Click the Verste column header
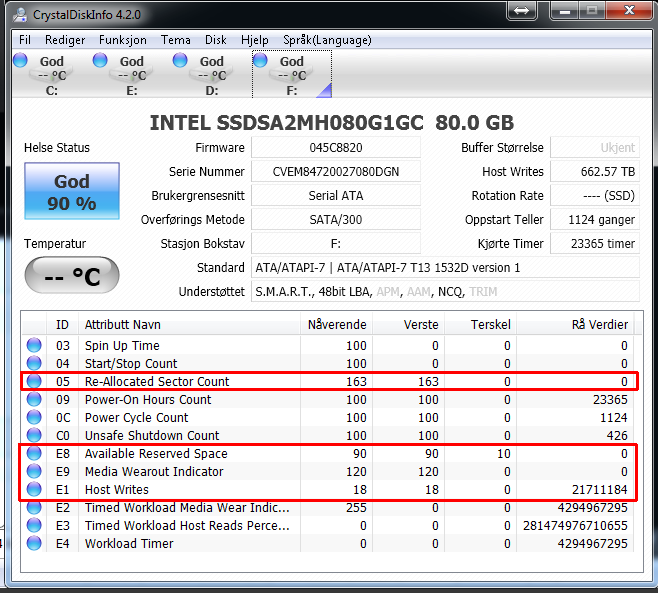 409,324
